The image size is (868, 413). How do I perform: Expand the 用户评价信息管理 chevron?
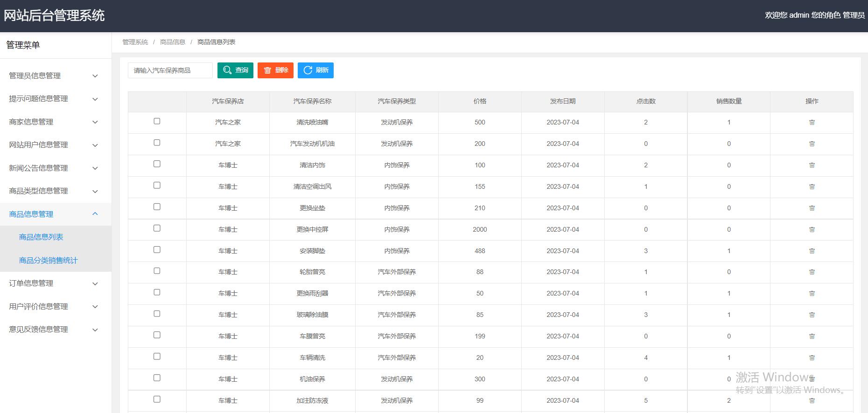point(95,307)
